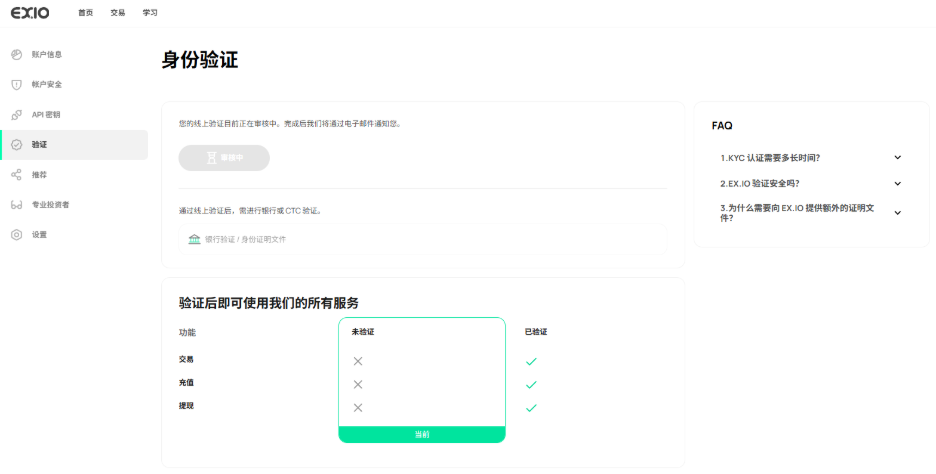Expand the KYC 认证需要多长时间 question
The image size is (936, 474).
tap(897, 158)
